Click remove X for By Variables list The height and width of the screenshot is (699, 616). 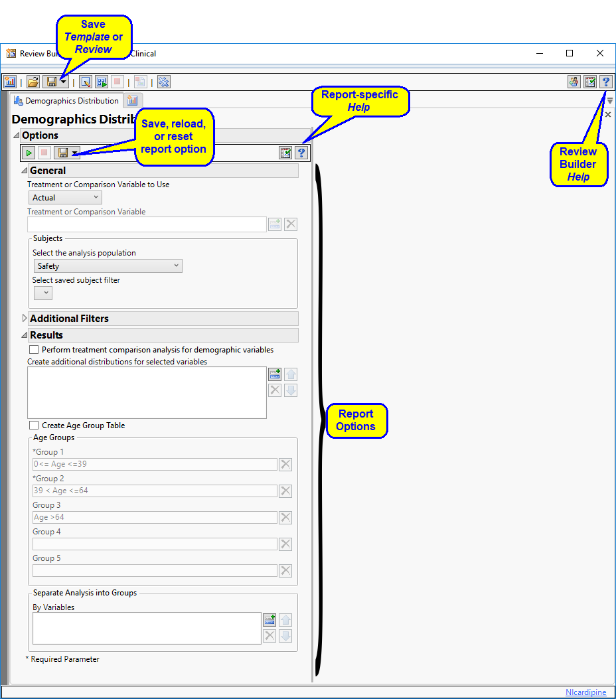pyautogui.click(x=269, y=636)
